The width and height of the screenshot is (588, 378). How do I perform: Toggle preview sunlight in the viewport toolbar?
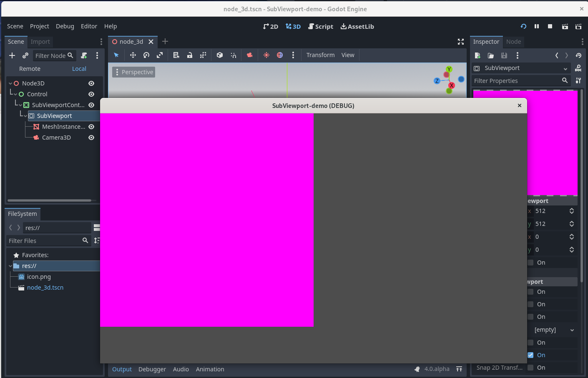point(266,55)
